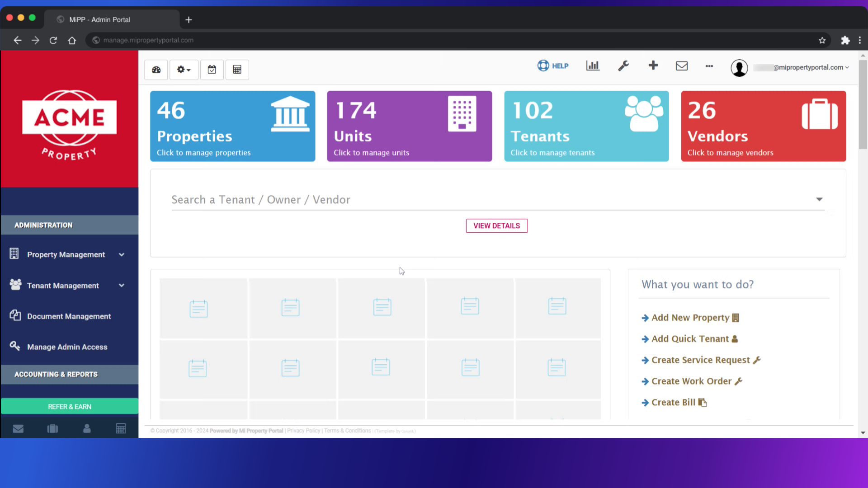The image size is (868, 488).
Task: Click the Create Bill link
Action: [674, 403]
